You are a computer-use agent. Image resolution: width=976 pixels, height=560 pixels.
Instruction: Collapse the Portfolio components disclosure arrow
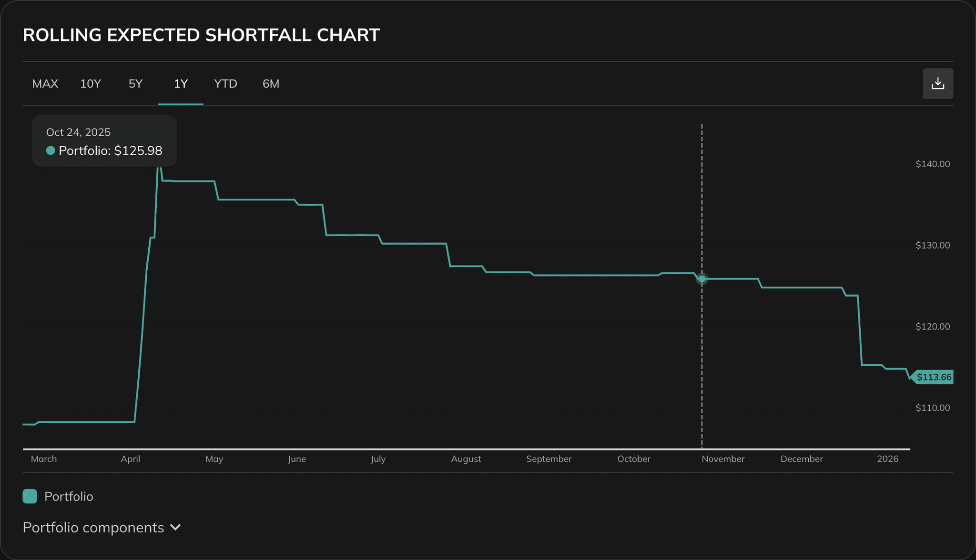point(175,527)
